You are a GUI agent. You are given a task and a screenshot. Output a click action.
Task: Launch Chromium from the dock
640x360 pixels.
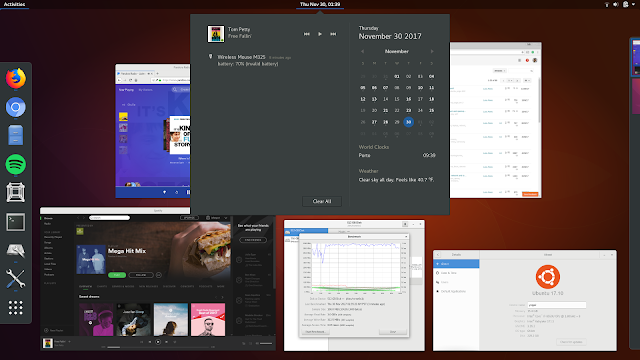point(16,107)
